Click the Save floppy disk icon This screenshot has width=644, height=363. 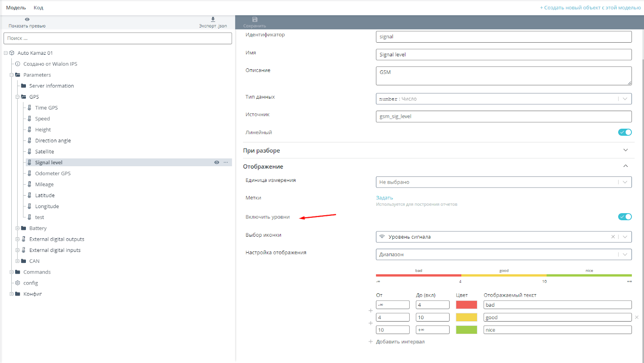(x=255, y=19)
